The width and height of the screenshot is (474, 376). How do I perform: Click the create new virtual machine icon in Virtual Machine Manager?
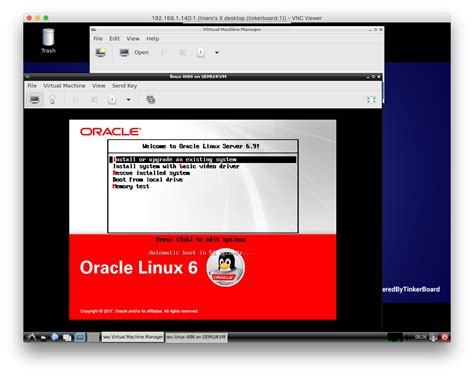point(100,52)
